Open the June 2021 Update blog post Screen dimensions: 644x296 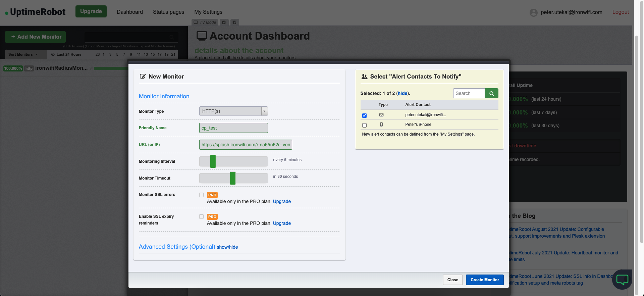pyautogui.click(x=561, y=280)
